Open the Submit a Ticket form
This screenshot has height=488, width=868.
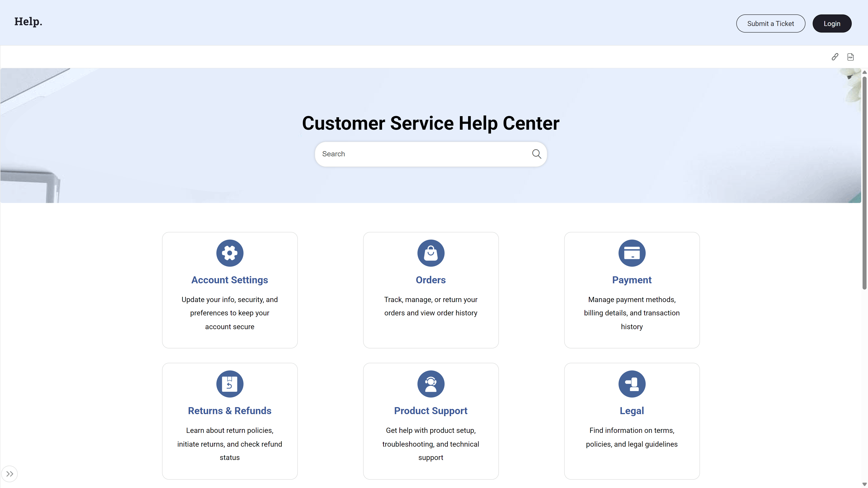tap(771, 23)
